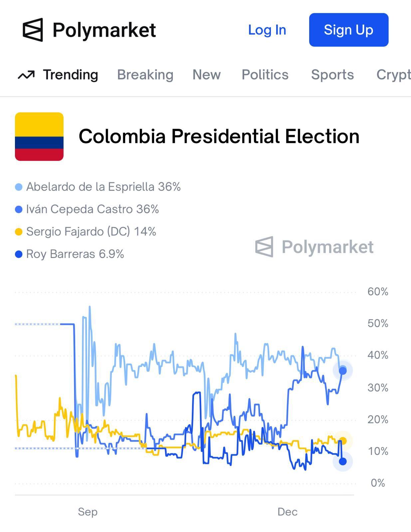Click the yellow endpoint marker on the chart
411x532 pixels.
pos(343,441)
